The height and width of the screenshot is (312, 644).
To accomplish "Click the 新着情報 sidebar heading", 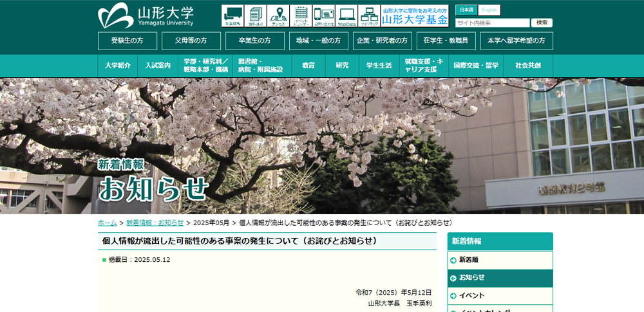I will click(x=500, y=241).
